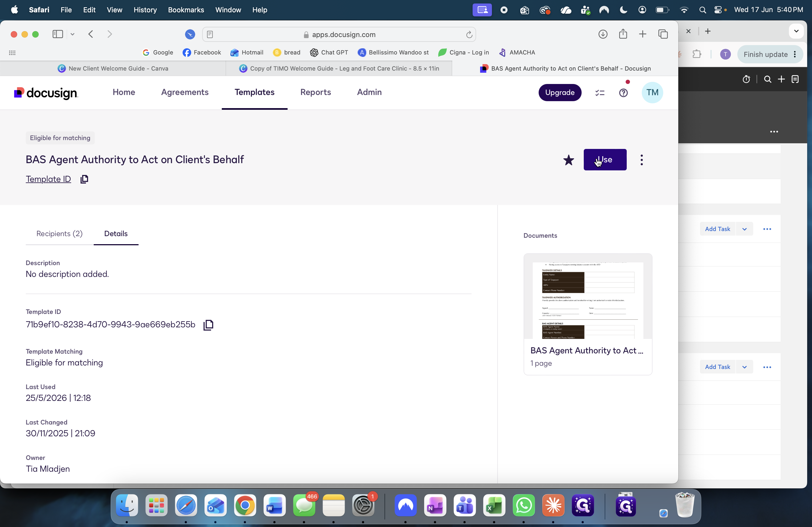812x527 pixels.
Task: Click the Use template button
Action: [x=605, y=160]
